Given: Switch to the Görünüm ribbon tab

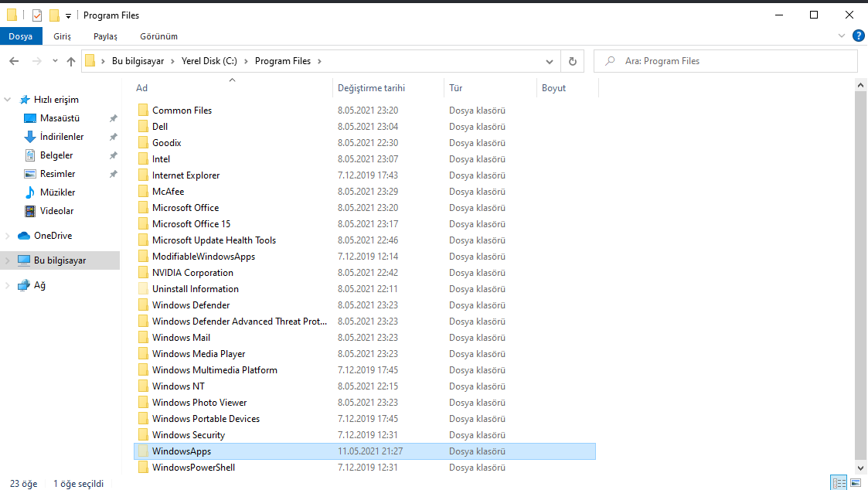Looking at the screenshot, I should point(159,36).
